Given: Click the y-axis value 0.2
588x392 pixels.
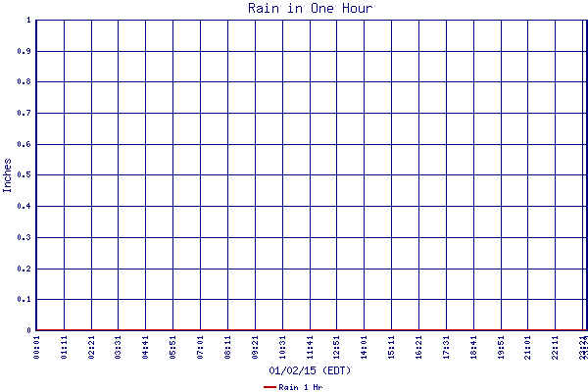Looking at the screenshot, I should (x=24, y=269).
